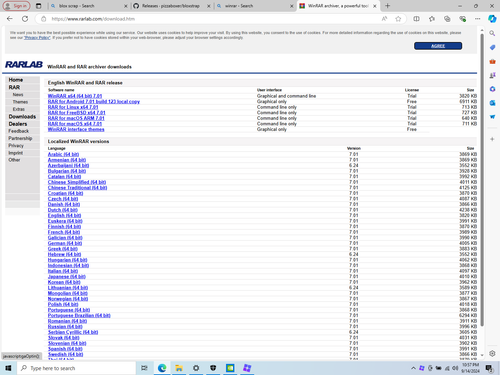The image size is (500, 375).
Task: Reload the page with the refresh icon
Action: pyautogui.click(x=25, y=19)
